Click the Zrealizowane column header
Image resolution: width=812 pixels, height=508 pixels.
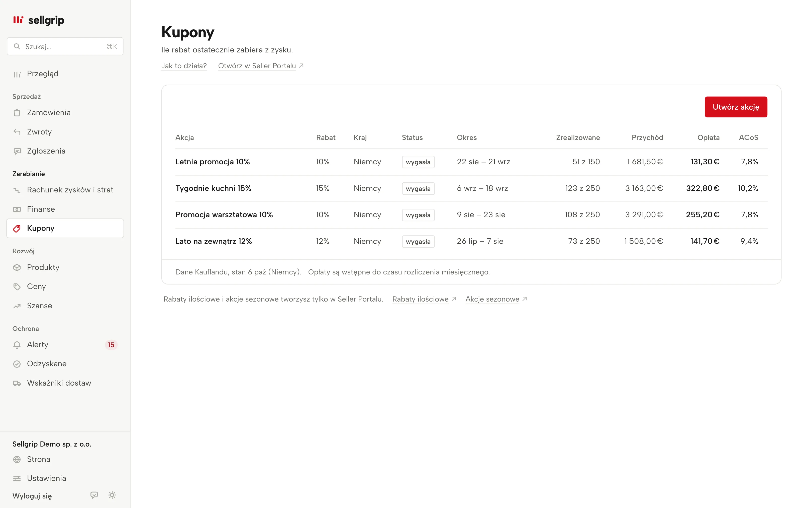point(578,137)
